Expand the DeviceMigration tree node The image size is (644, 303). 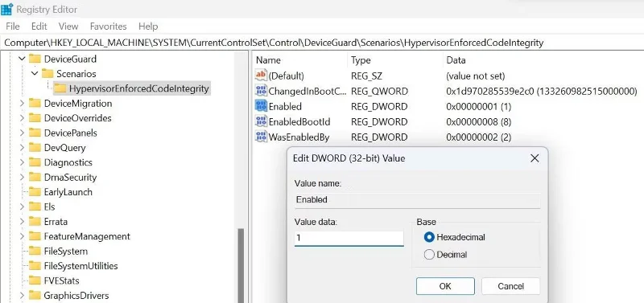22,104
